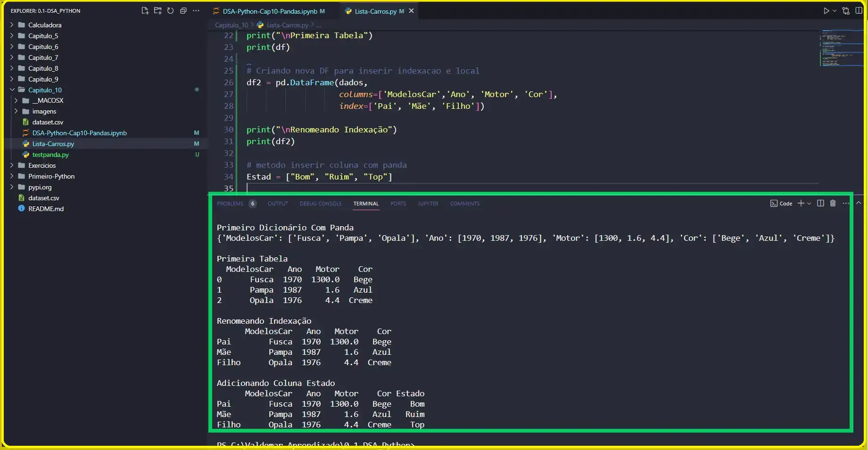Viewport: 868px width, 450px height.
Task: Switch to Debug Console tab
Action: click(x=321, y=204)
